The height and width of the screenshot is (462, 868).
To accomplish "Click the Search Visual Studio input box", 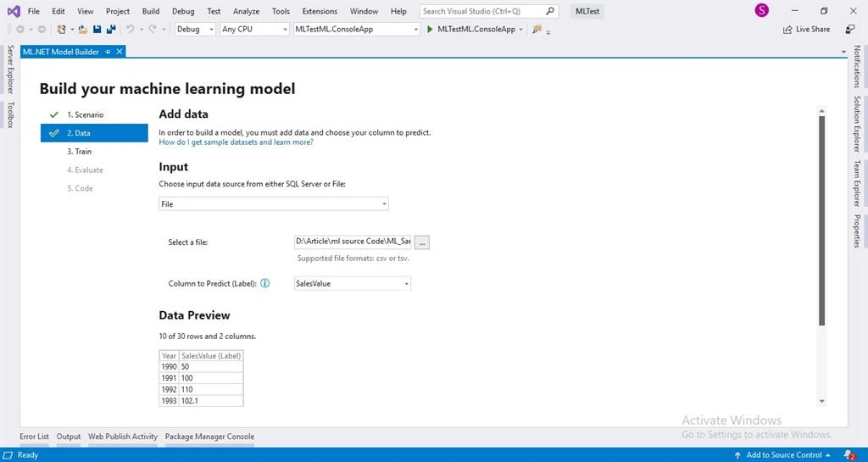I will pyautogui.click(x=489, y=11).
